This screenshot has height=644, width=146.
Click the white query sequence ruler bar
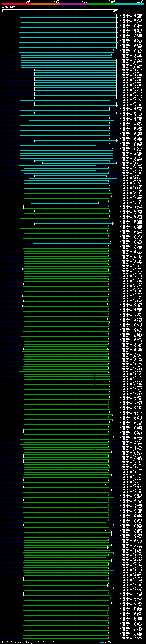pos(60,9)
